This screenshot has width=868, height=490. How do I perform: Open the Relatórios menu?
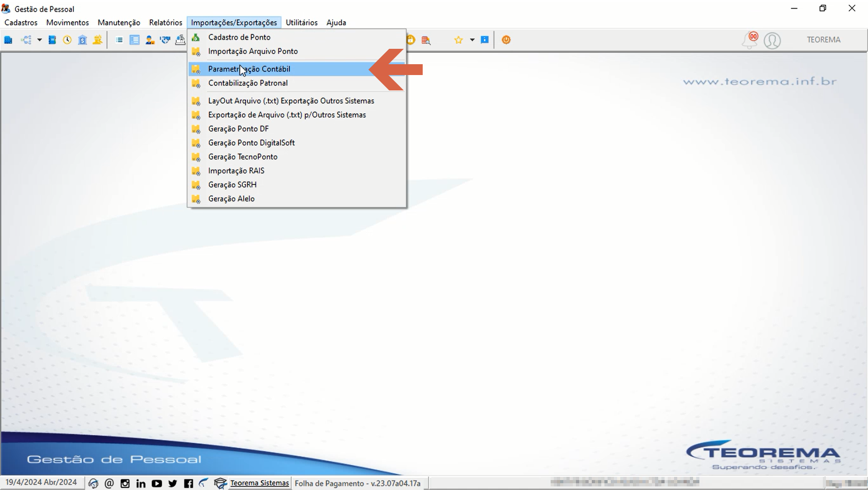(x=165, y=23)
